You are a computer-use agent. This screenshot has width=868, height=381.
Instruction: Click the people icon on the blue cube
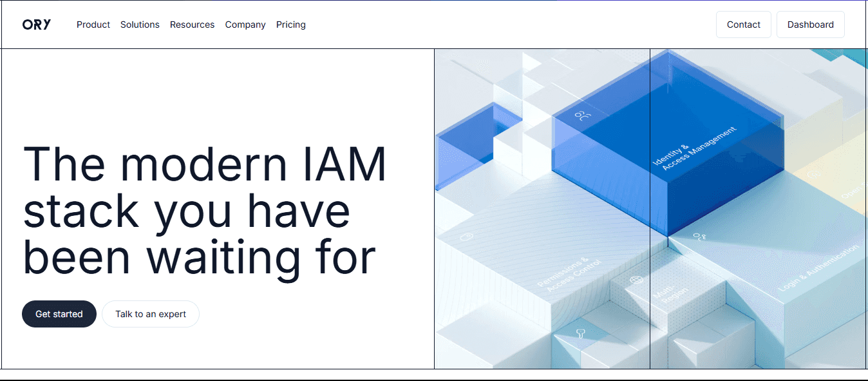583,116
